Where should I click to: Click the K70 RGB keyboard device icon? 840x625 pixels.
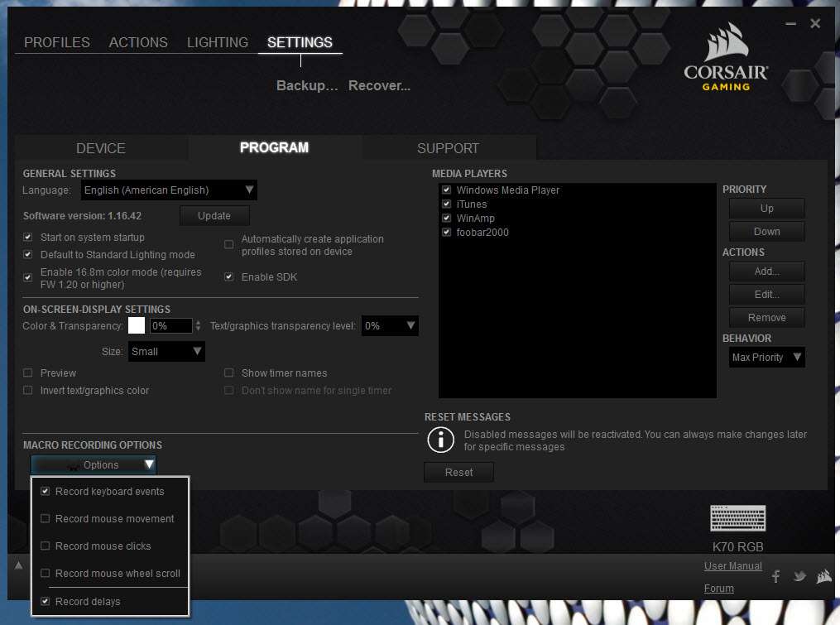pos(737,517)
